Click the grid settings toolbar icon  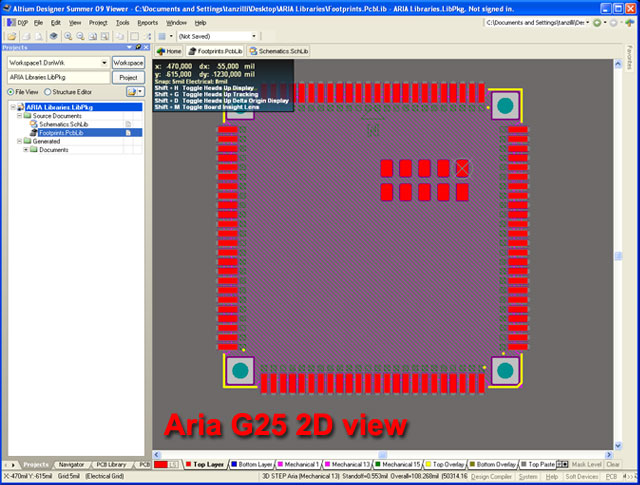click(x=162, y=36)
